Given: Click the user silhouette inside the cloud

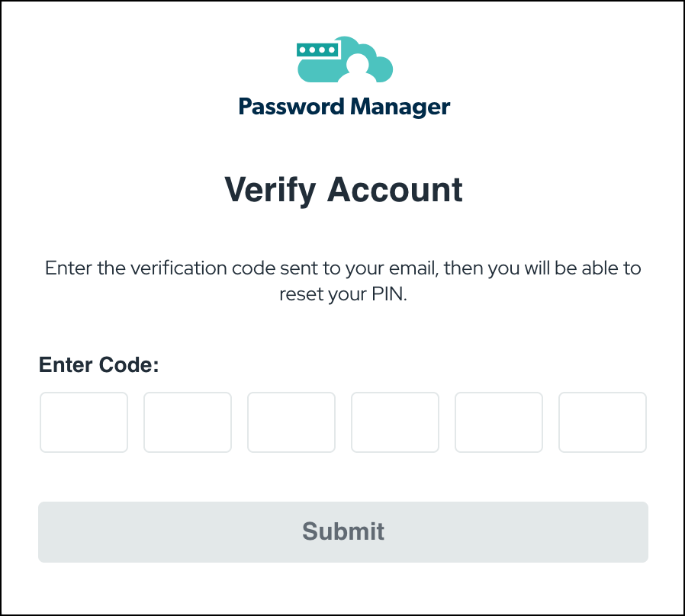Looking at the screenshot, I should (x=357, y=69).
